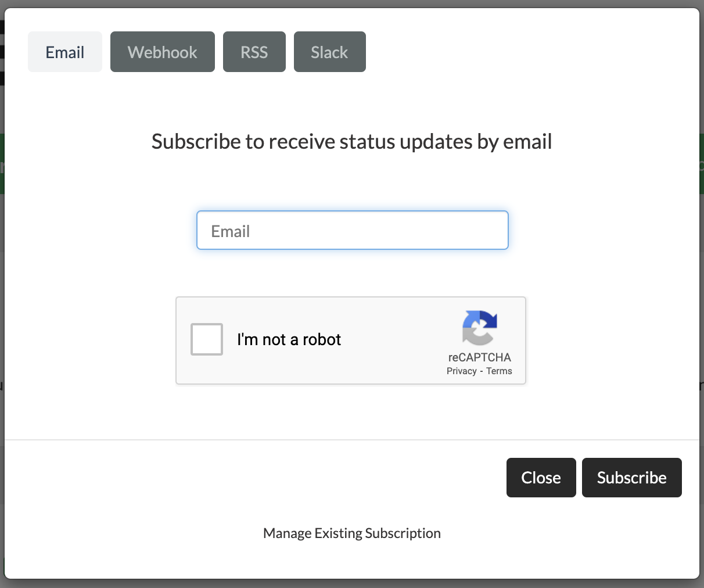Switch to the Webhook tab

point(163,52)
